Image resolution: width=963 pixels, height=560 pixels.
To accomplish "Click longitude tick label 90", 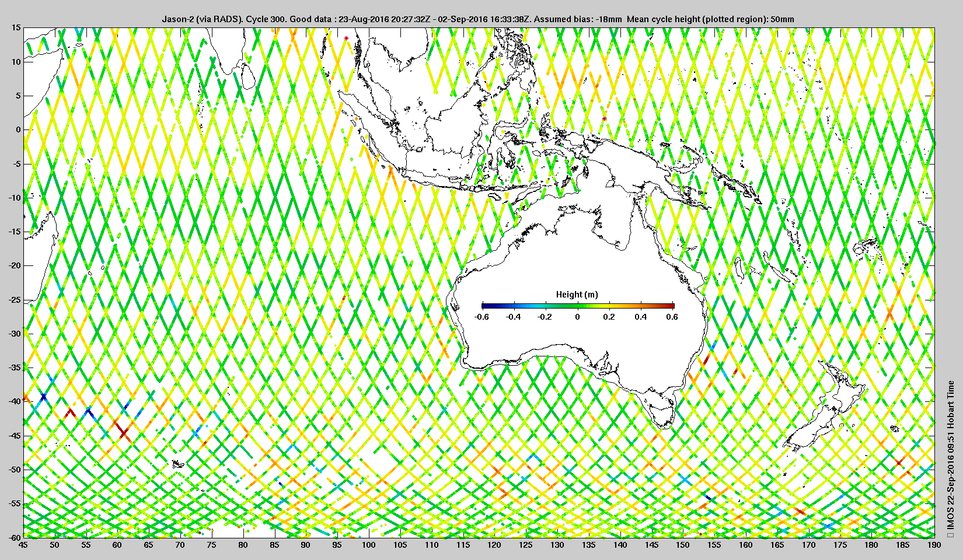I will point(305,545).
